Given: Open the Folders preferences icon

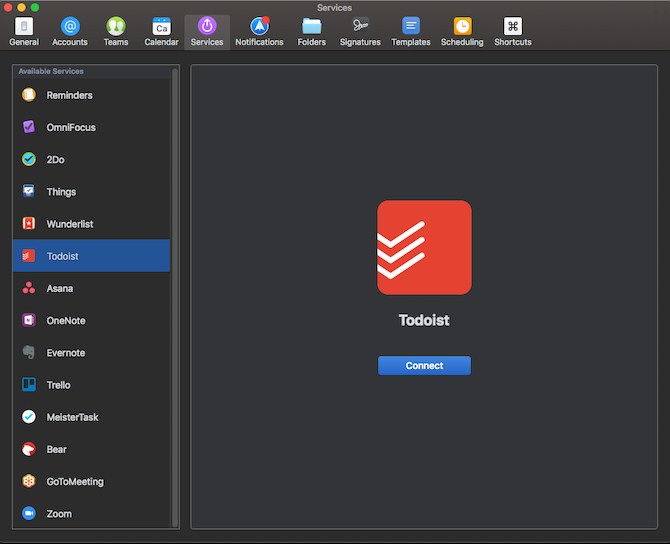Looking at the screenshot, I should click(x=311, y=26).
